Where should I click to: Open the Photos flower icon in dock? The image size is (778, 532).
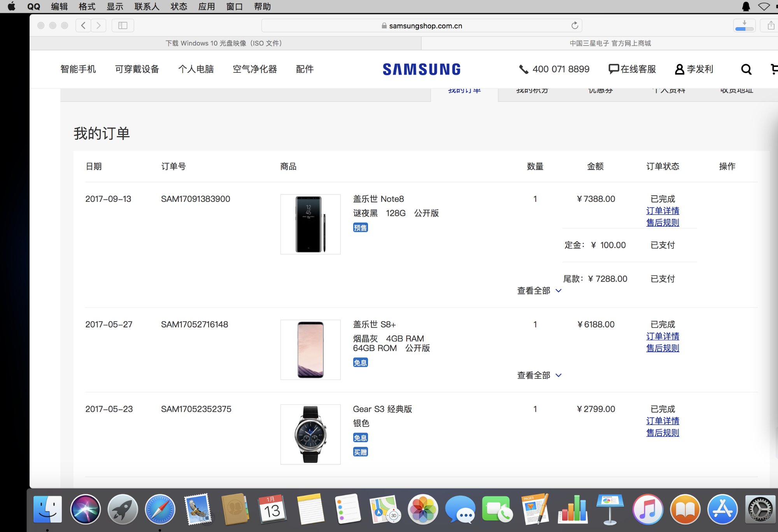click(422, 509)
